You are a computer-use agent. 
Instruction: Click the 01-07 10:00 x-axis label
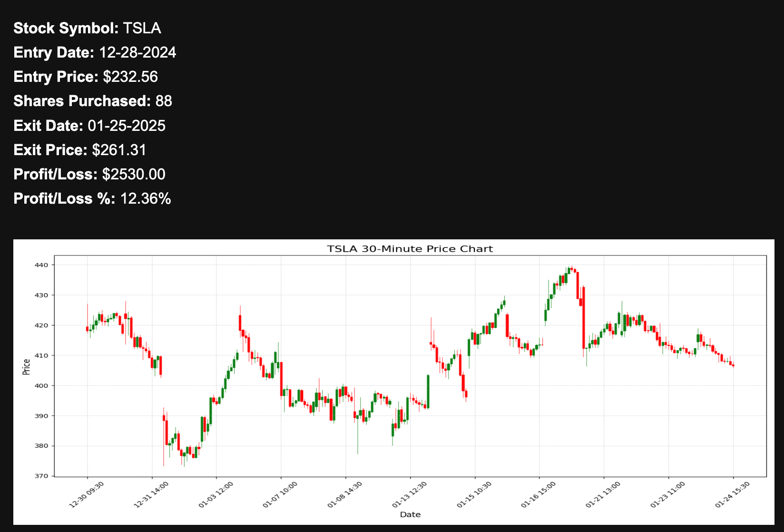click(280, 494)
